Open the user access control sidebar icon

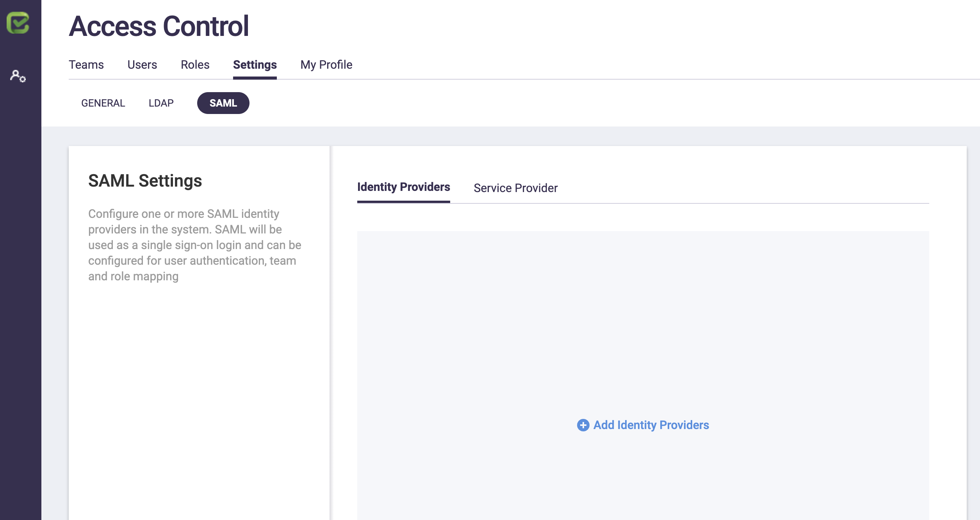tap(18, 76)
